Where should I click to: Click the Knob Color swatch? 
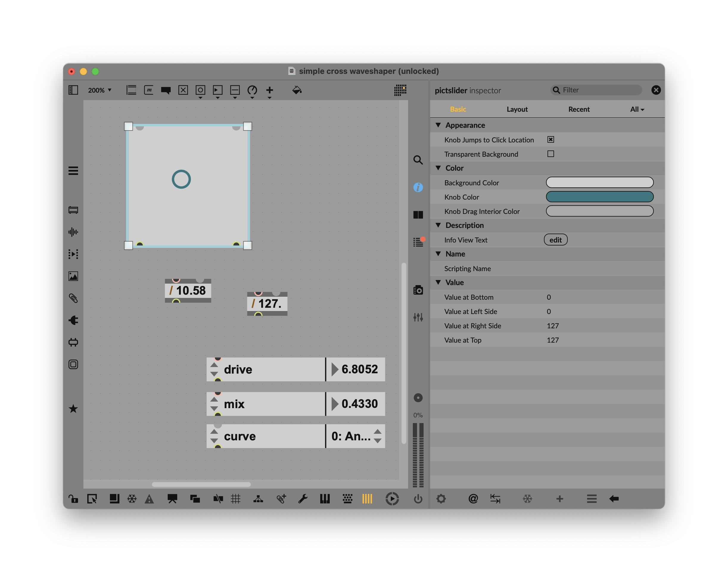[599, 197]
